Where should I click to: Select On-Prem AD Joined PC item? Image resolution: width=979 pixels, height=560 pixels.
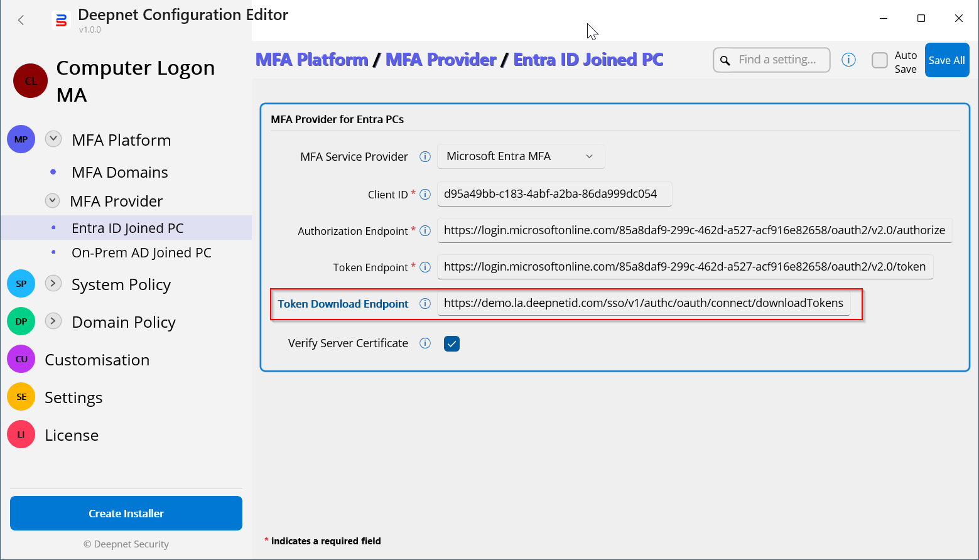click(x=141, y=253)
